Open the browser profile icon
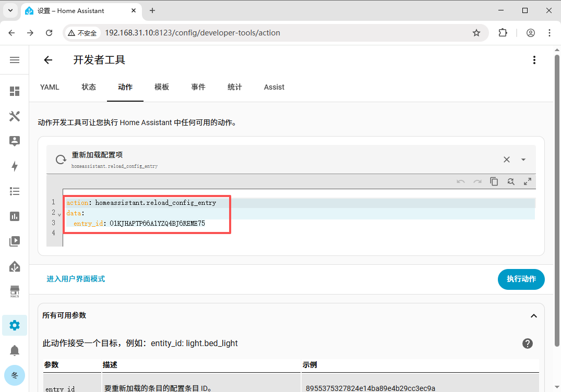 pos(531,33)
